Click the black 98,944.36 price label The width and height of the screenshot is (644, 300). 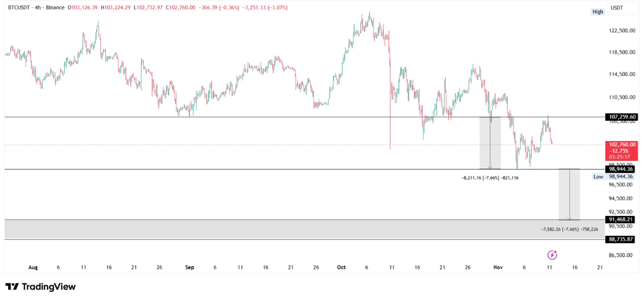click(x=621, y=169)
